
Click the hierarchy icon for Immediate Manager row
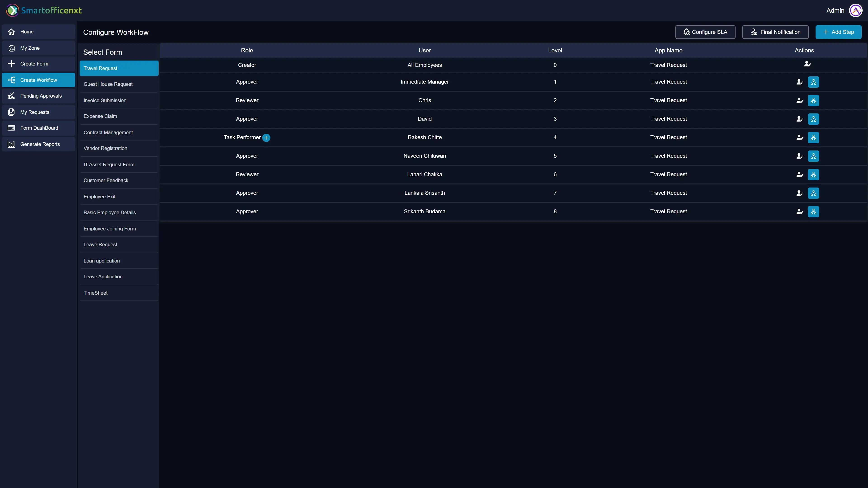[813, 82]
